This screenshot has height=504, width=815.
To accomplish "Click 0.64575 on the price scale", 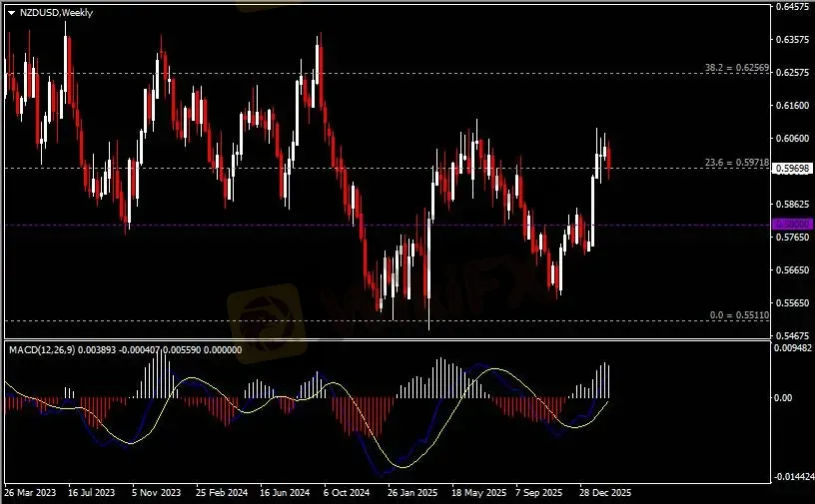I will click(793, 7).
